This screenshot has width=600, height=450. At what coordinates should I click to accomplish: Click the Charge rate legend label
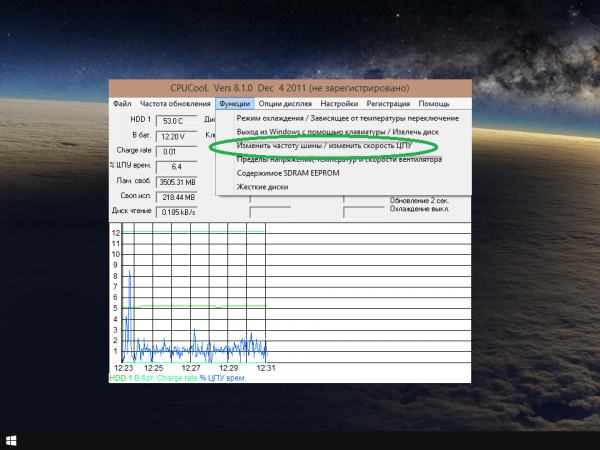tap(177, 378)
